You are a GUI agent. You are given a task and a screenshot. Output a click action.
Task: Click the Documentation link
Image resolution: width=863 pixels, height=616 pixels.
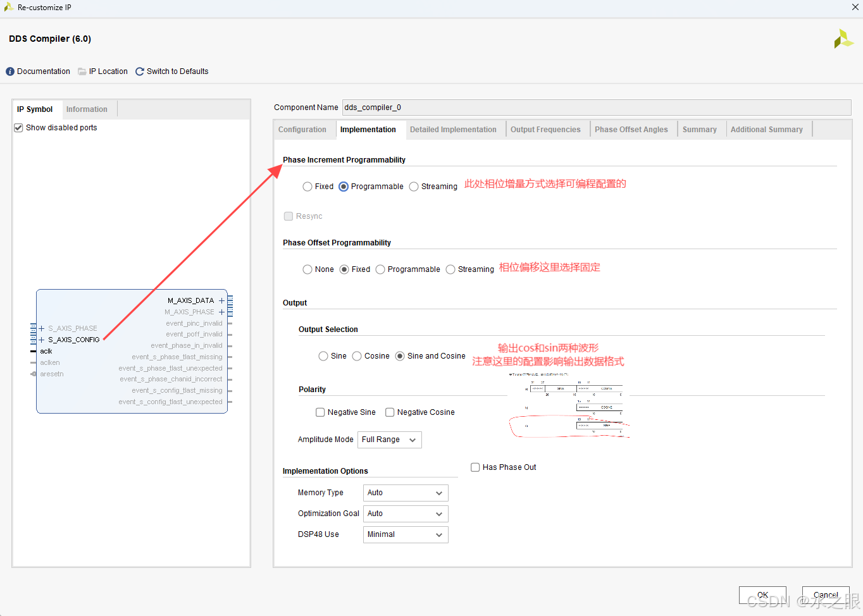click(x=44, y=71)
